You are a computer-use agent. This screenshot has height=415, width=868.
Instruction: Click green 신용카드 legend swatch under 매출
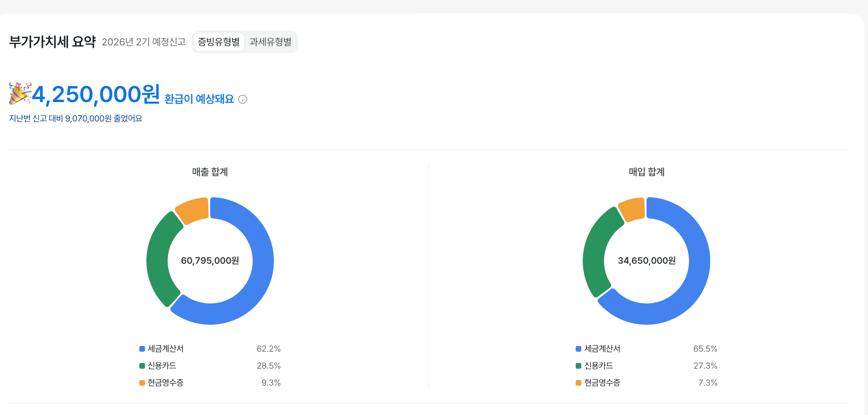[142, 366]
